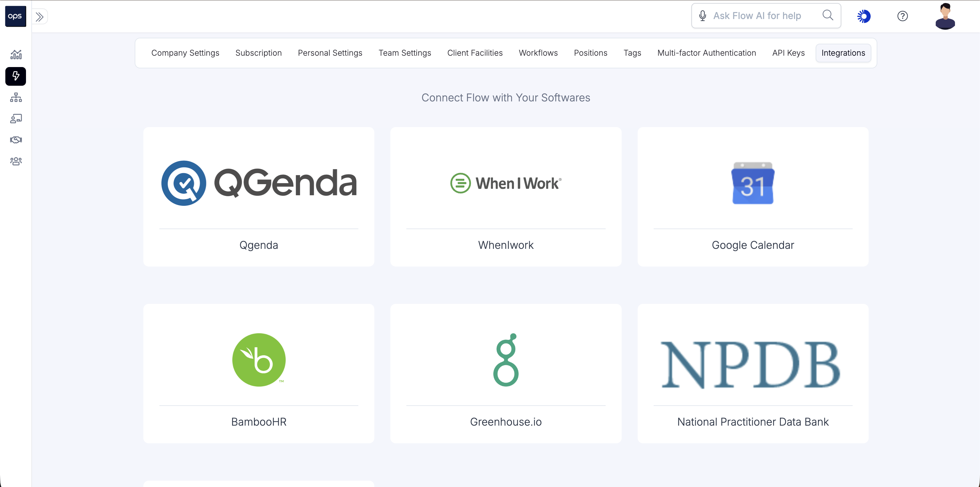Click the microphone icon in search bar
The image size is (980, 487).
tap(703, 16)
